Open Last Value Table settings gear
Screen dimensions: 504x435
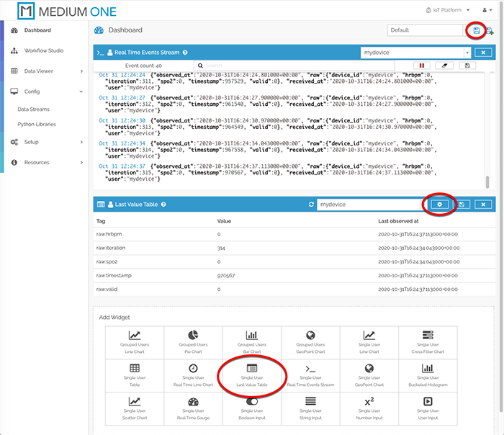(x=439, y=205)
